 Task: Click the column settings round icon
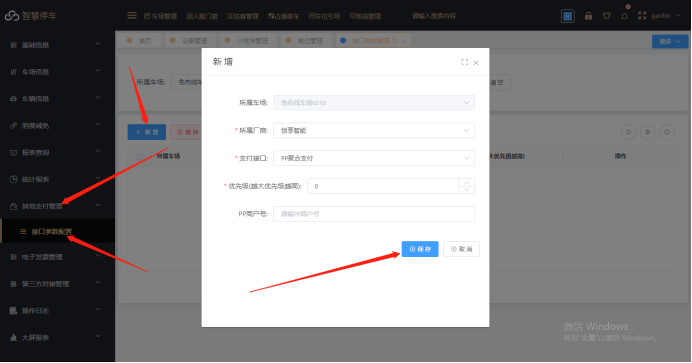click(647, 132)
